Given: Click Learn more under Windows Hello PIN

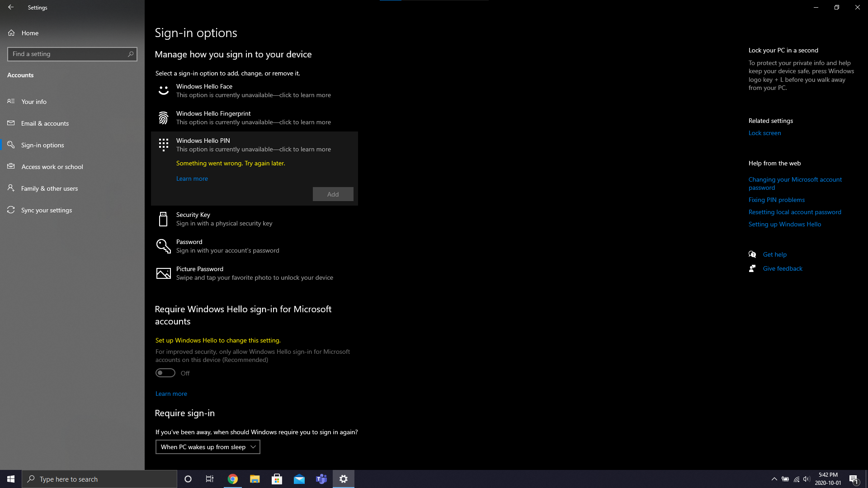Looking at the screenshot, I should pyautogui.click(x=192, y=178).
